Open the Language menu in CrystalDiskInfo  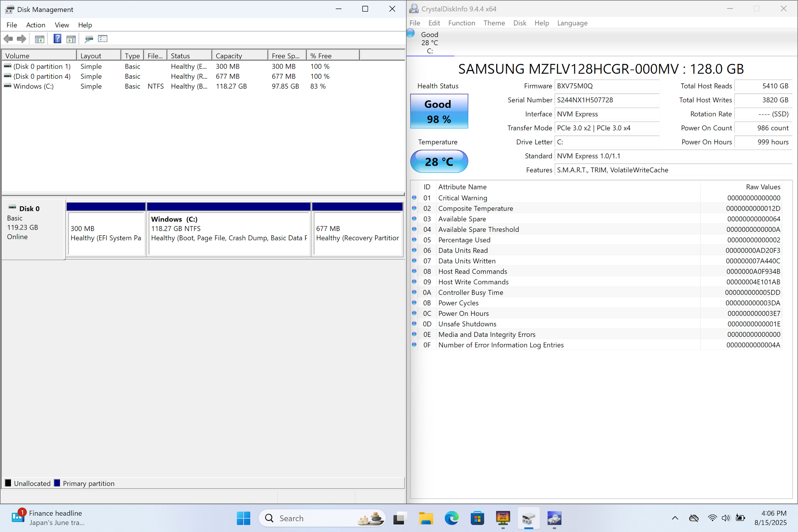[x=572, y=23]
